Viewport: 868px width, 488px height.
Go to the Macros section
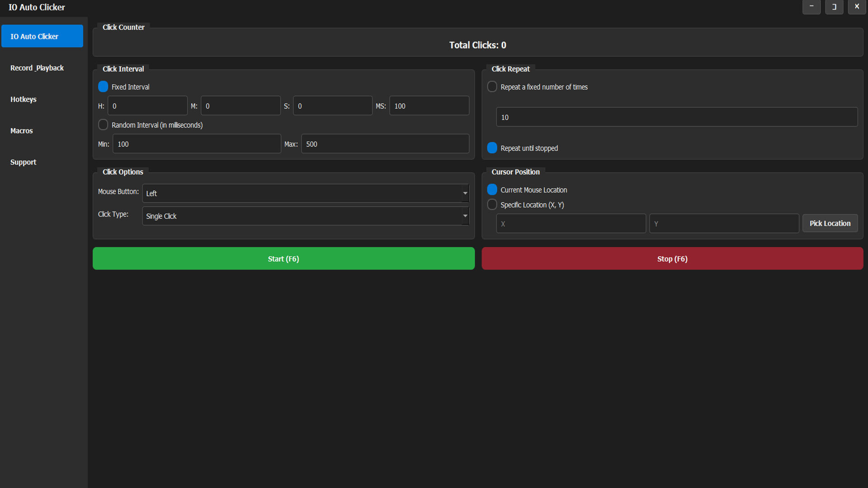tap(21, 131)
